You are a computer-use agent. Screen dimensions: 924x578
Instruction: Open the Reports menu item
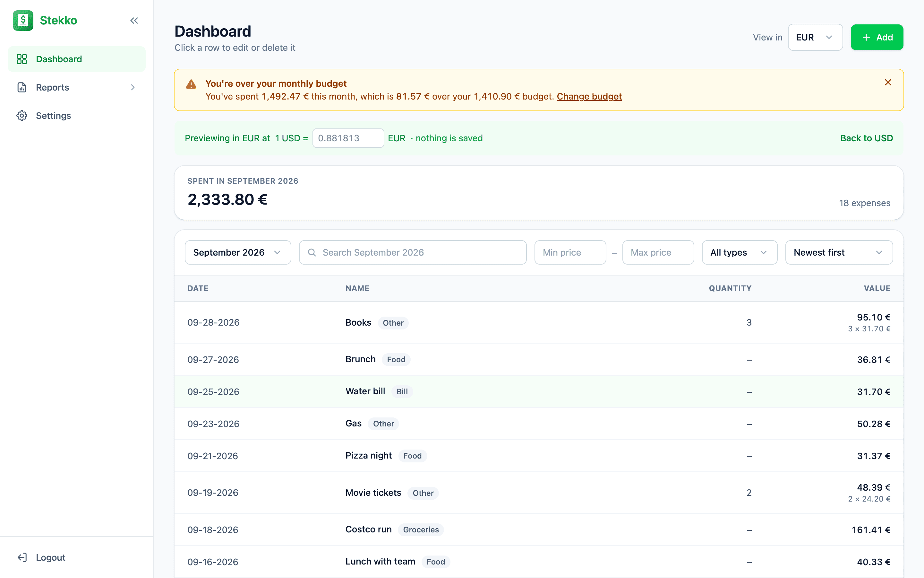point(77,87)
